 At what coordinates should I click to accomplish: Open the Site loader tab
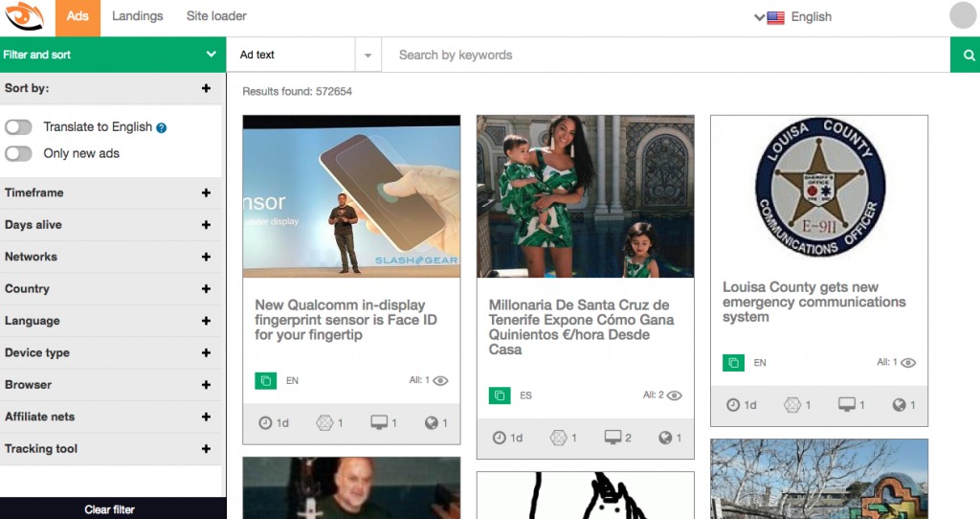(216, 16)
